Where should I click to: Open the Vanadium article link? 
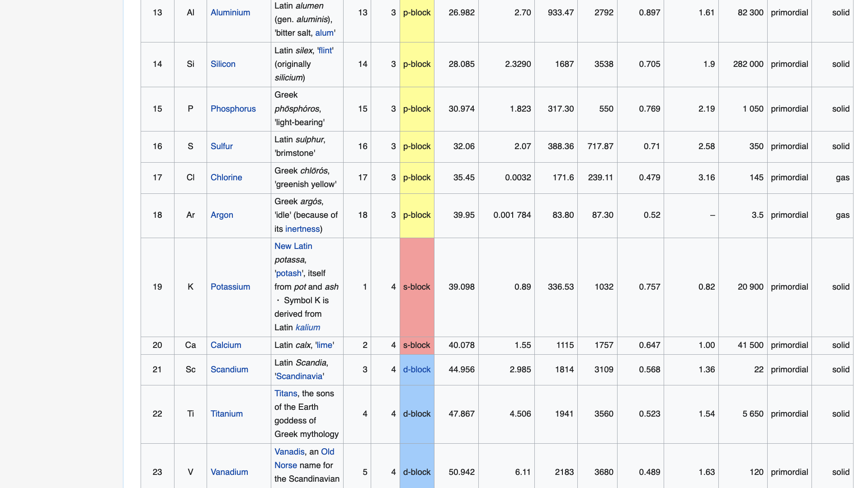point(229,472)
